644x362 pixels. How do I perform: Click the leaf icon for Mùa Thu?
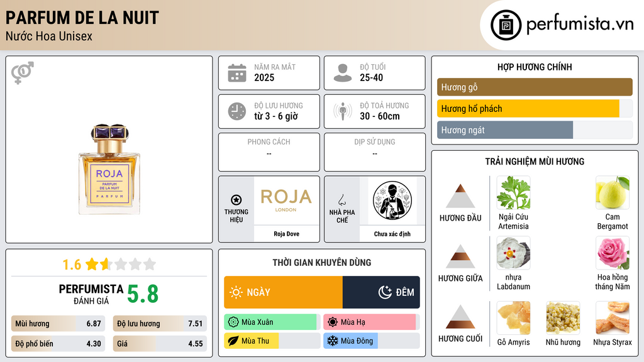click(x=233, y=341)
